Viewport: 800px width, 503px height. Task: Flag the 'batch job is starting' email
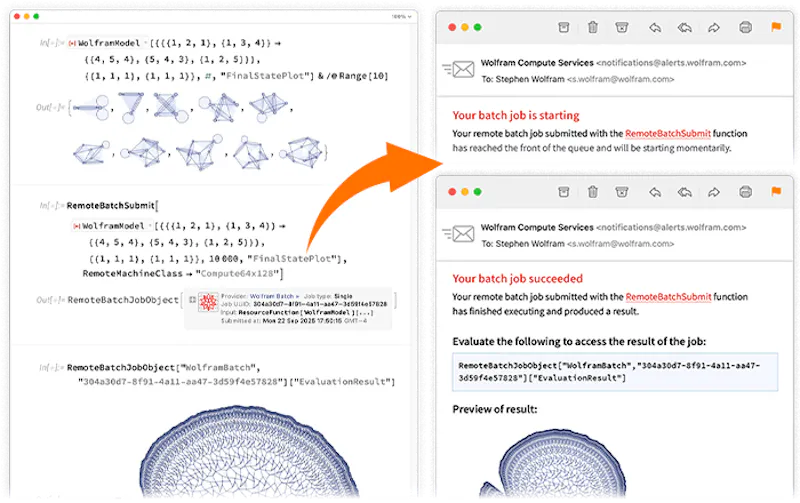pyautogui.click(x=776, y=27)
